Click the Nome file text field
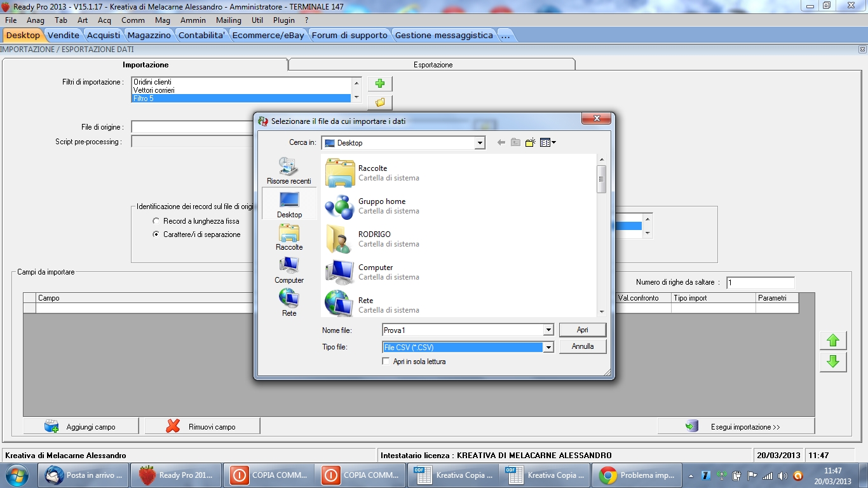Viewport: 868px width, 488px height. [463, 330]
